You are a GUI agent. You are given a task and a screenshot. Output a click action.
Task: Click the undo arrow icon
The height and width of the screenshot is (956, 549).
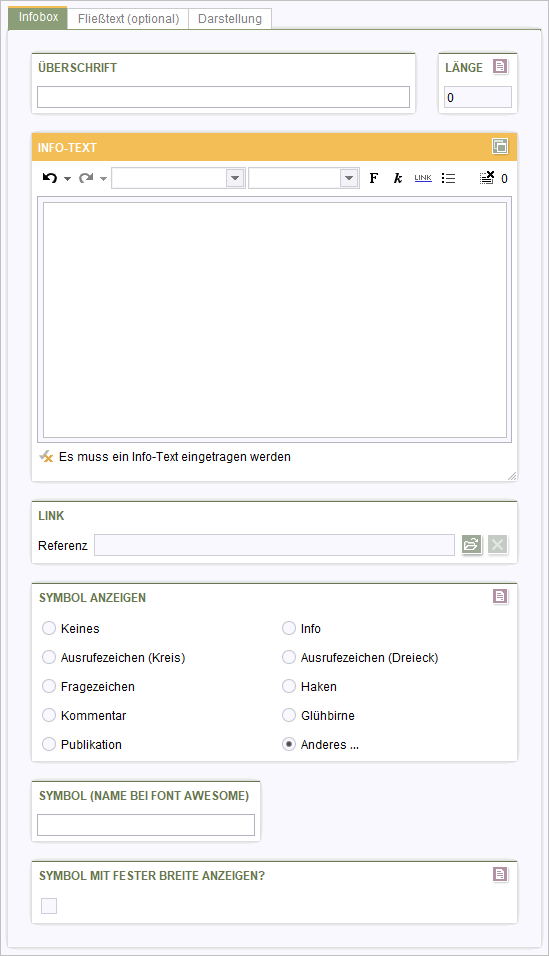pos(50,178)
